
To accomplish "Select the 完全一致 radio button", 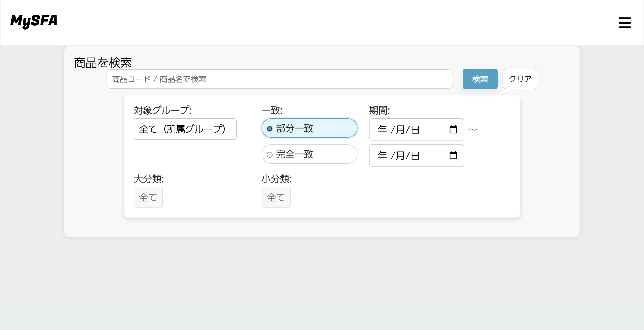I will point(269,155).
